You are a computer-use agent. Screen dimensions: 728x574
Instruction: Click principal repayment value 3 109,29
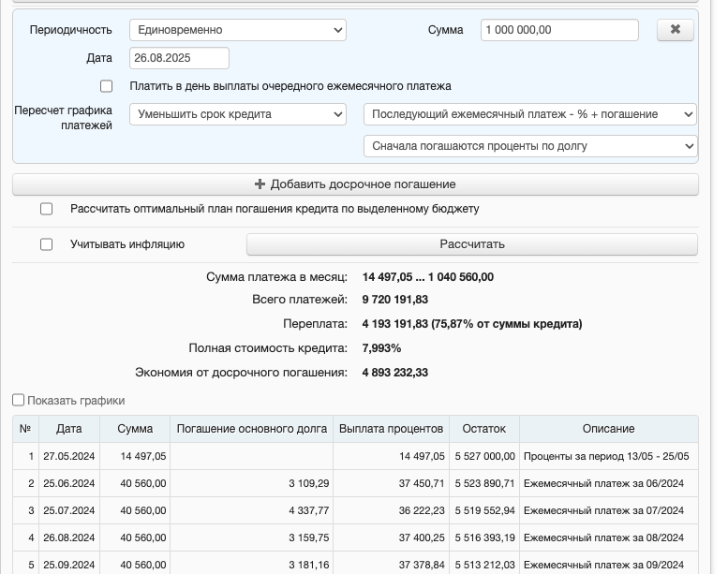click(x=309, y=483)
